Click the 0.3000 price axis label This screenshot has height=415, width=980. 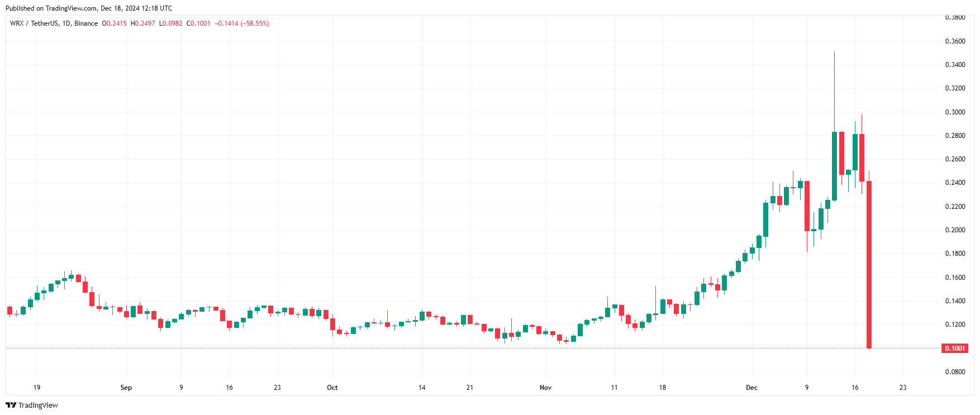(x=955, y=112)
